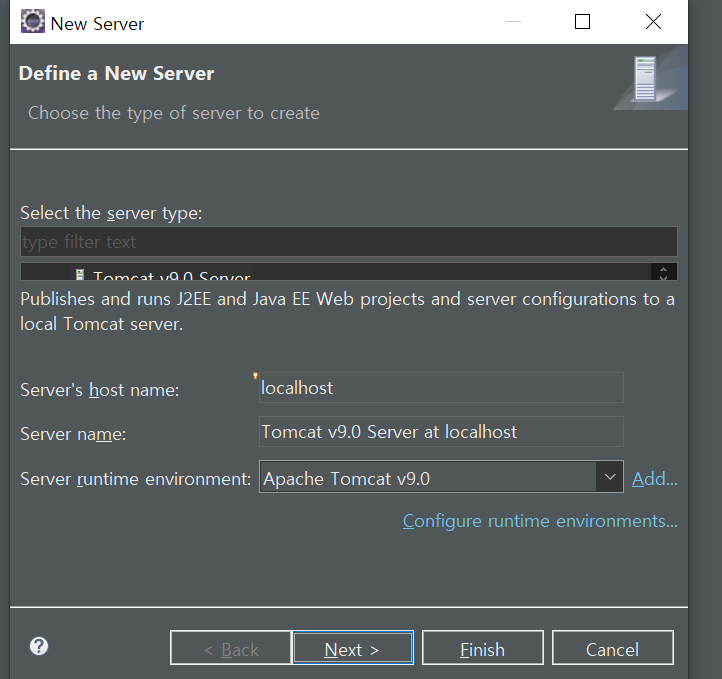The height and width of the screenshot is (679, 722).
Task: Click the Finish button
Action: [x=483, y=648]
